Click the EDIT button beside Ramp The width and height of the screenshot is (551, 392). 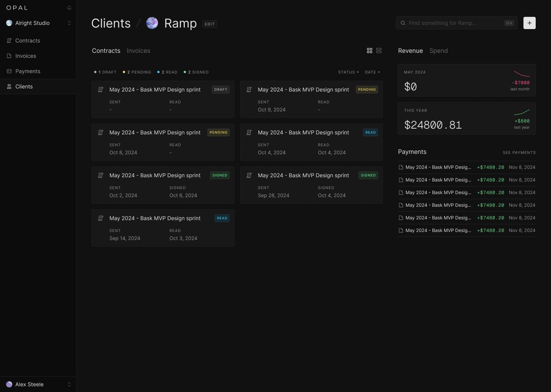pos(210,24)
